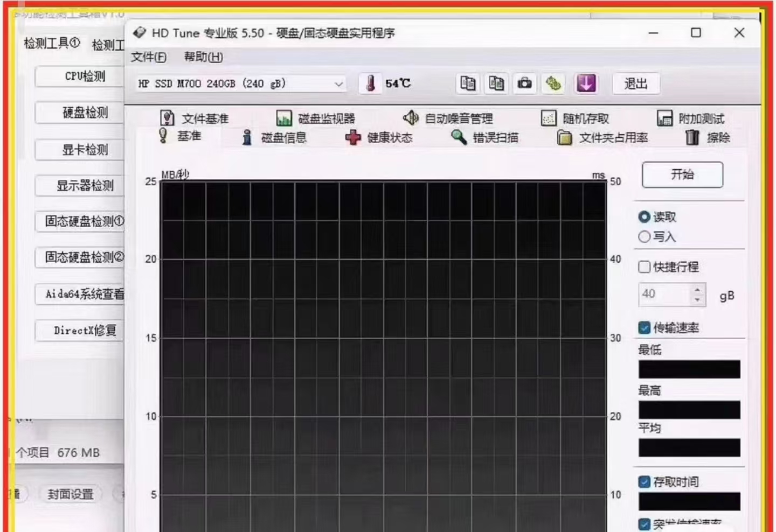
Task: Click the 退出 exit button
Action: (x=636, y=83)
